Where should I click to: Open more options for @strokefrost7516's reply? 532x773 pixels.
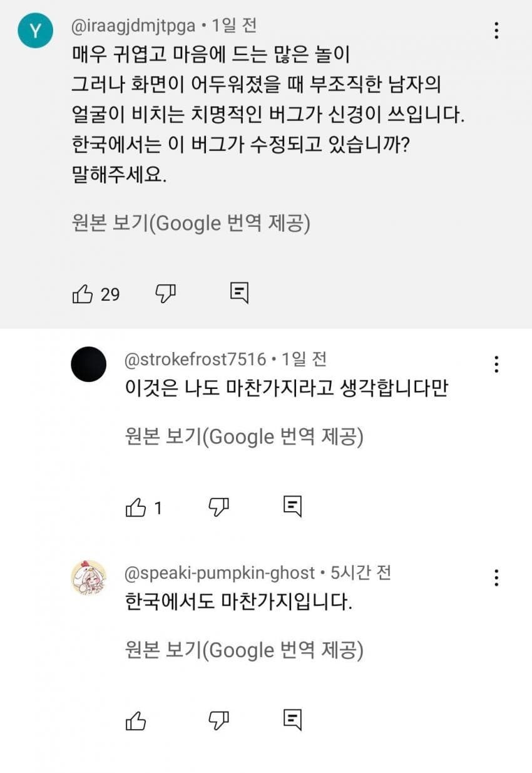point(496,364)
